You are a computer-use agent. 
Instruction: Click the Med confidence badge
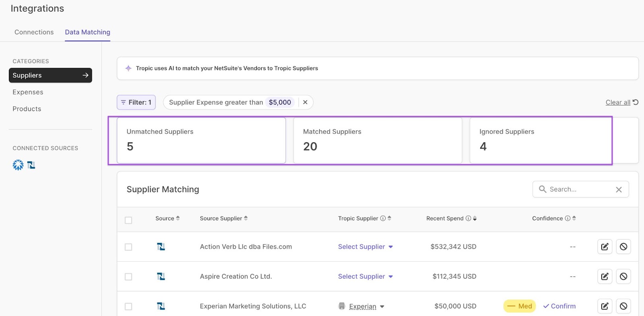click(520, 306)
